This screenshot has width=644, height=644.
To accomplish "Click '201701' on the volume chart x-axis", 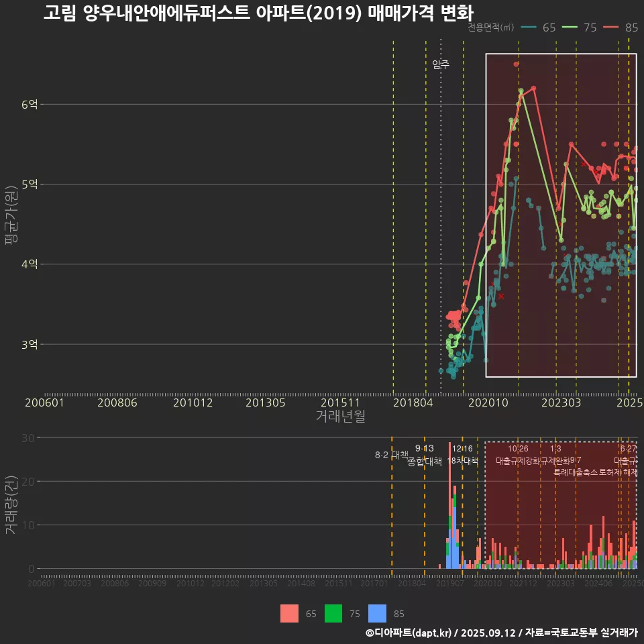I will click(374, 583).
